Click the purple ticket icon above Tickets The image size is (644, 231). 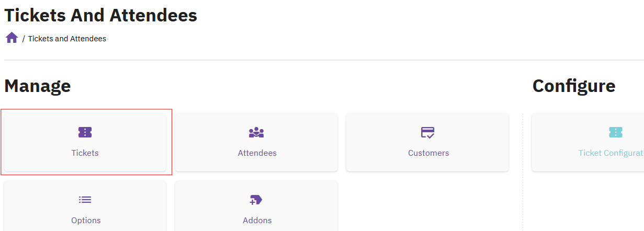(85, 132)
